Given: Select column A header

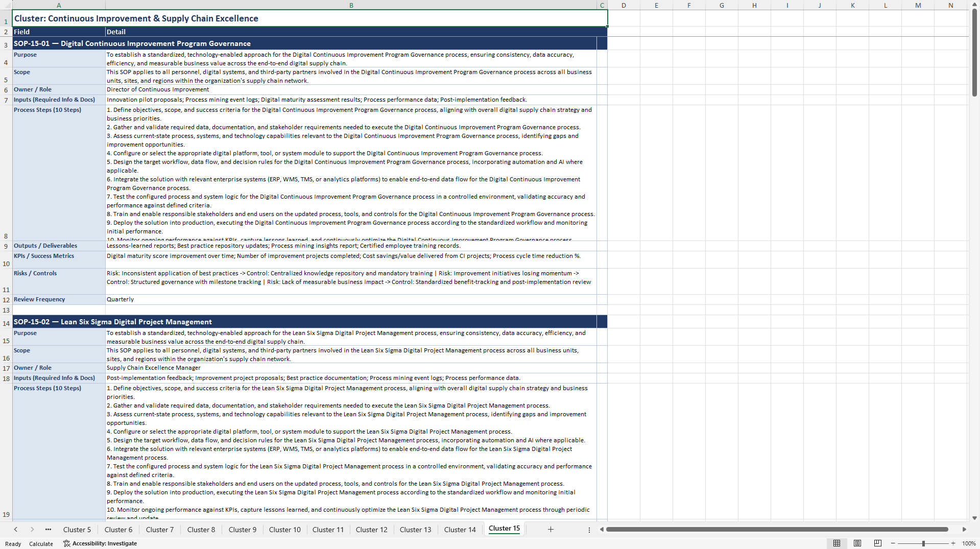Looking at the screenshot, I should (x=59, y=5).
